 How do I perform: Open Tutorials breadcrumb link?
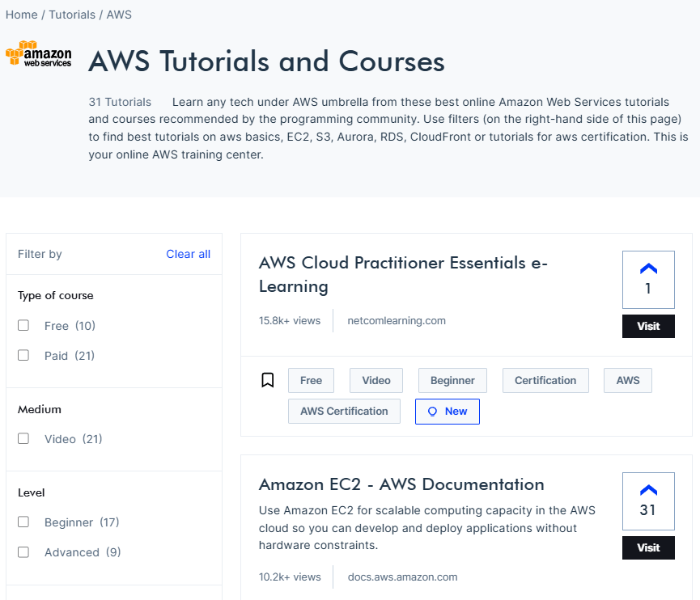tap(72, 15)
